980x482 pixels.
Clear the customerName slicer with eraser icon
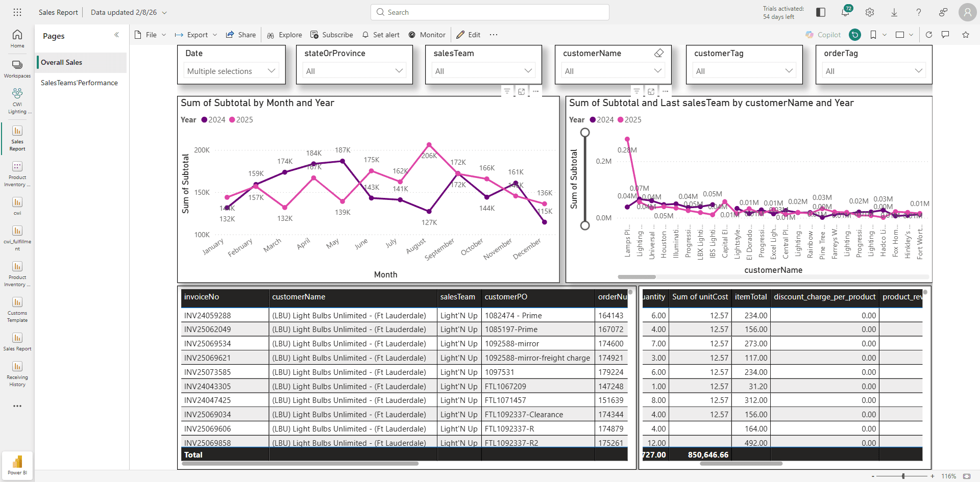pyautogui.click(x=659, y=53)
